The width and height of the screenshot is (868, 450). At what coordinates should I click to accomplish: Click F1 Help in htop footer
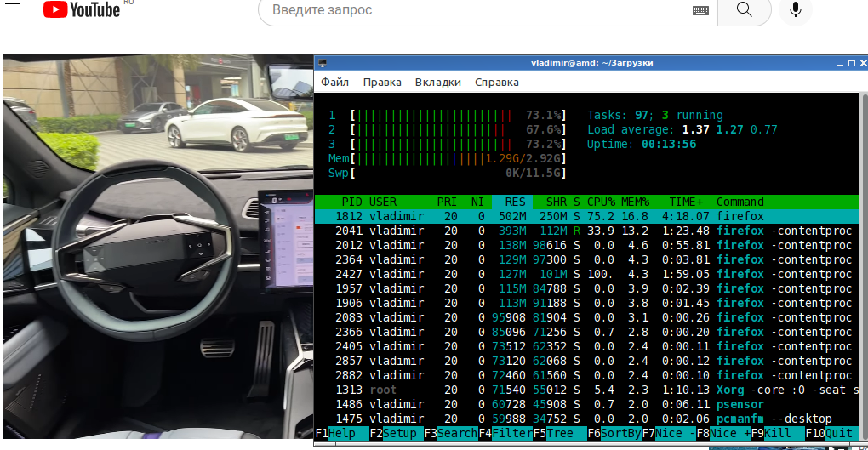click(341, 433)
